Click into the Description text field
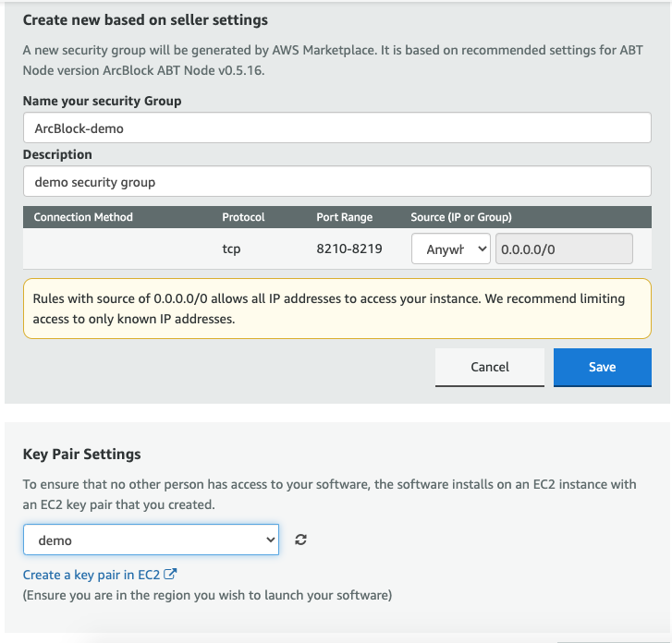672x643 pixels. coord(336,182)
